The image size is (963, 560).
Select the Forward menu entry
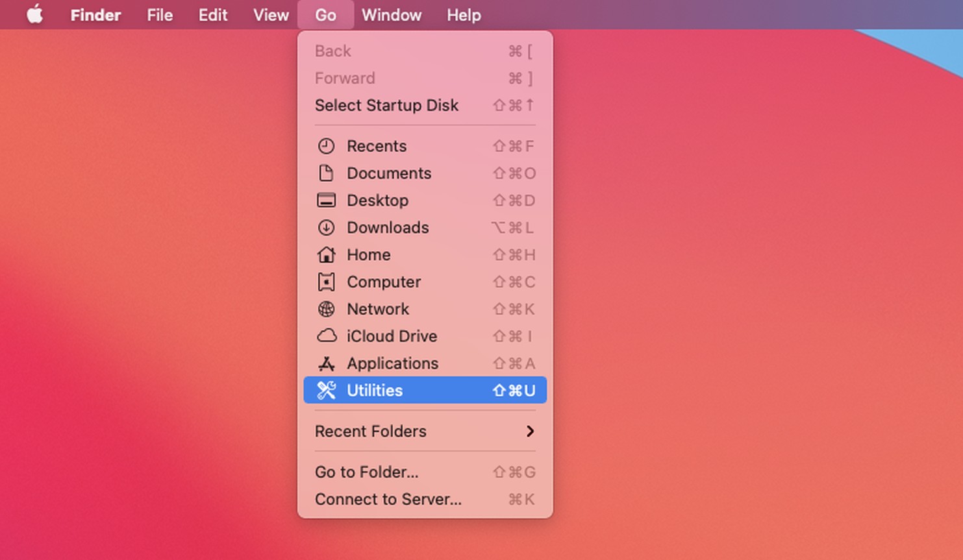pos(425,78)
